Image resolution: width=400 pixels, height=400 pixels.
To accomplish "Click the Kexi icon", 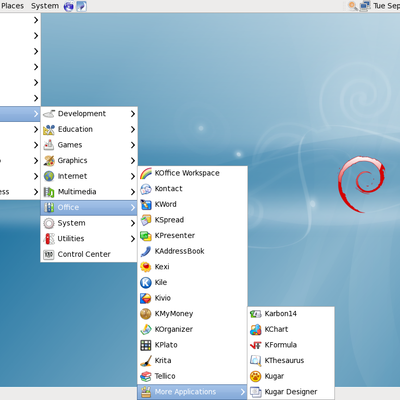I will click(146, 267).
